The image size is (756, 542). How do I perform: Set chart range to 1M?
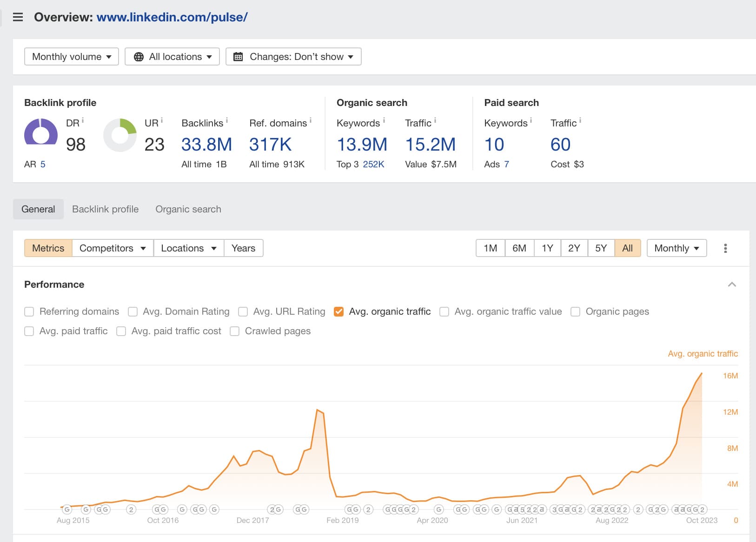[491, 248]
